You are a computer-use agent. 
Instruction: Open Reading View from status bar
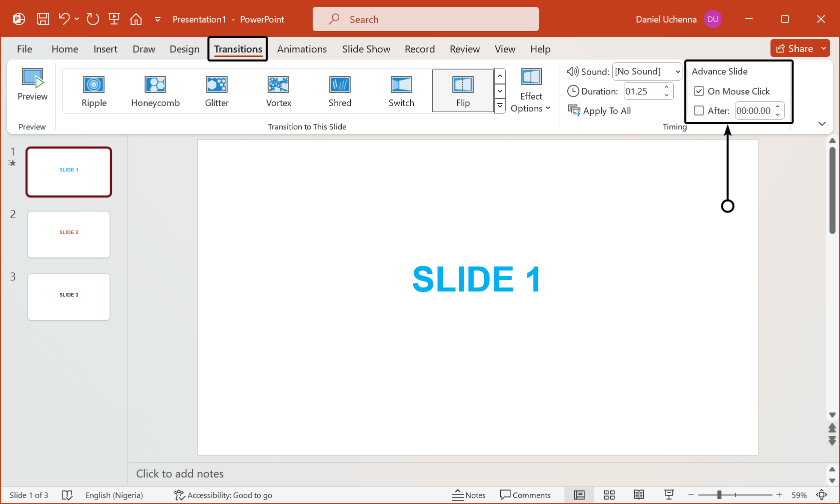[639, 495]
